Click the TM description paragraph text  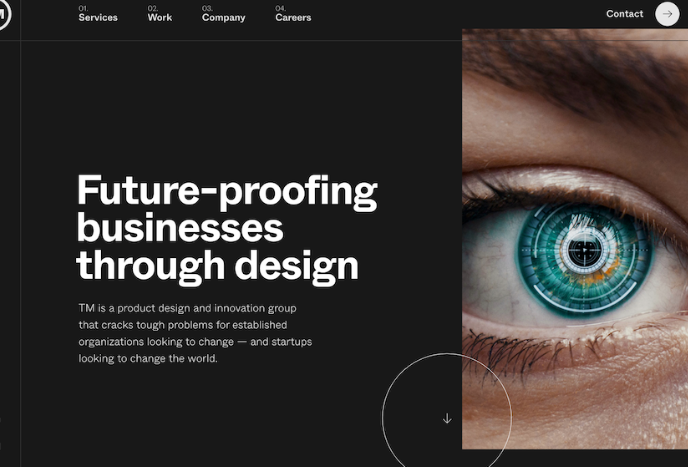tap(195, 333)
